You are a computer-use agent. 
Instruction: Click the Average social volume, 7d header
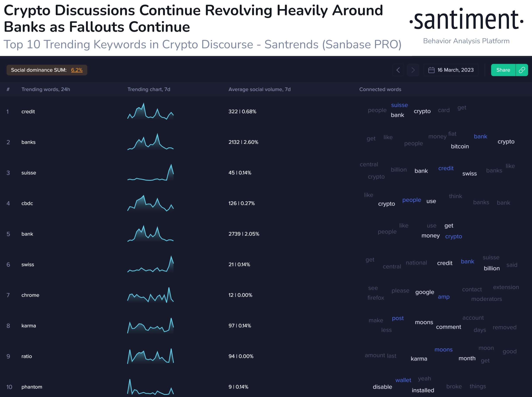point(259,89)
